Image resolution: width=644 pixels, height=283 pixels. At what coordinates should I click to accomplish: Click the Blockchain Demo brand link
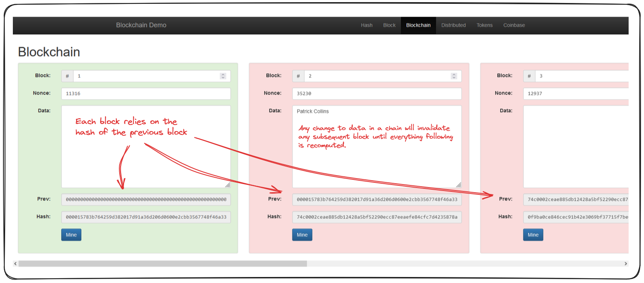141,25
